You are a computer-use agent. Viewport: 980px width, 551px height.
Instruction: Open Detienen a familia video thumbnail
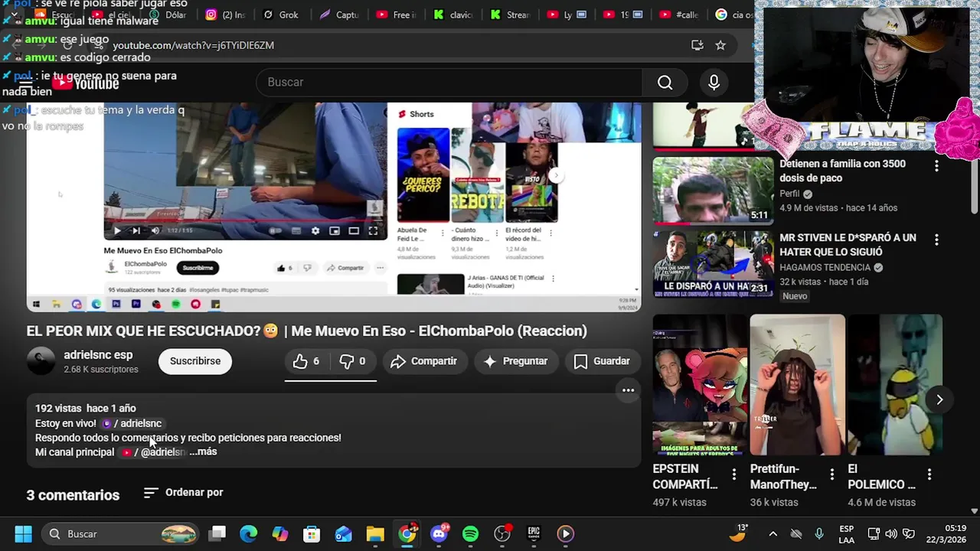point(713,190)
